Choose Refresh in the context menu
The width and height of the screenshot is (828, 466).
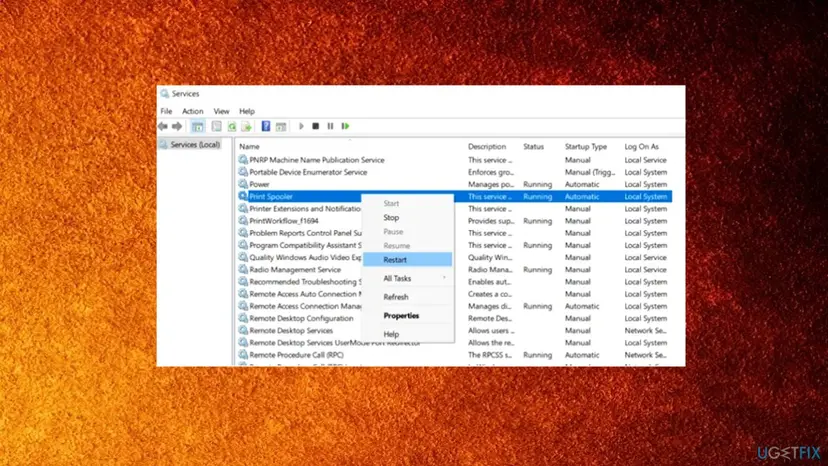coord(408,297)
